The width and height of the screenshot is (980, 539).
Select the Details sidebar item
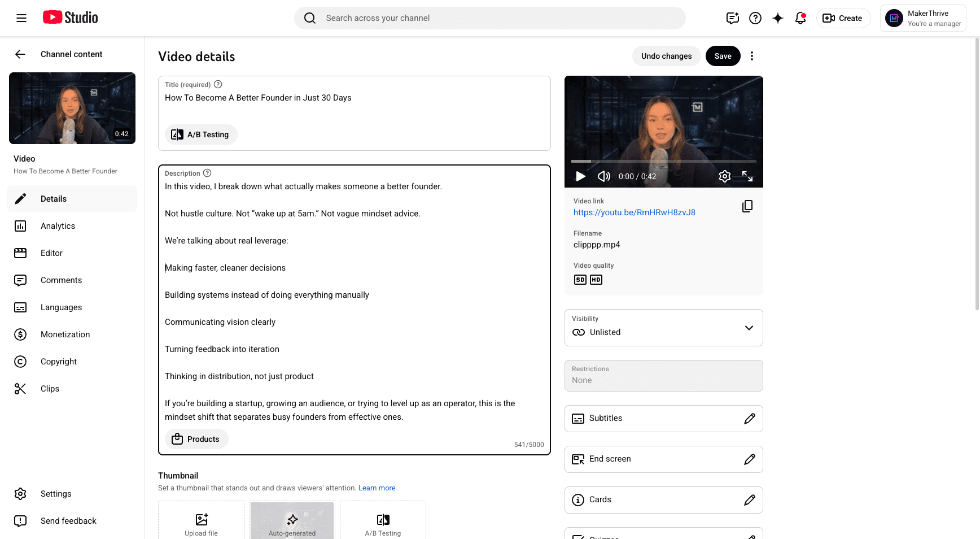tap(72, 199)
